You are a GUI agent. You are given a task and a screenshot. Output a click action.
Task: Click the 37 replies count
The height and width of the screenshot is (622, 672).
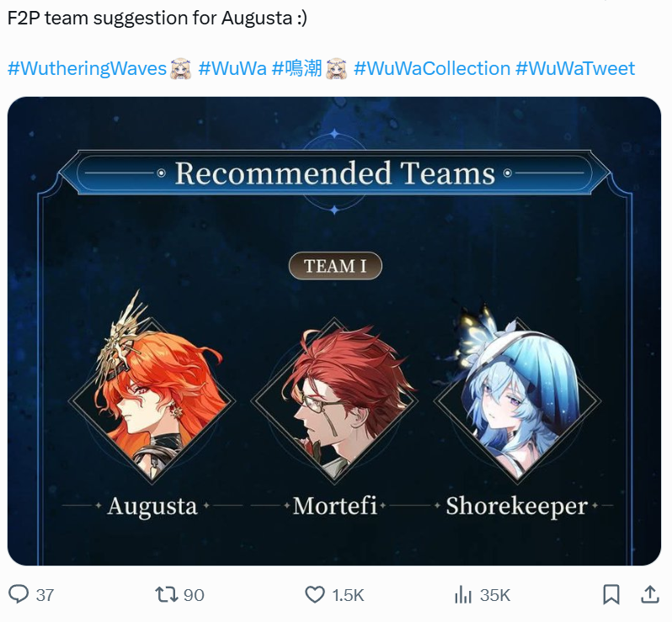(x=45, y=595)
